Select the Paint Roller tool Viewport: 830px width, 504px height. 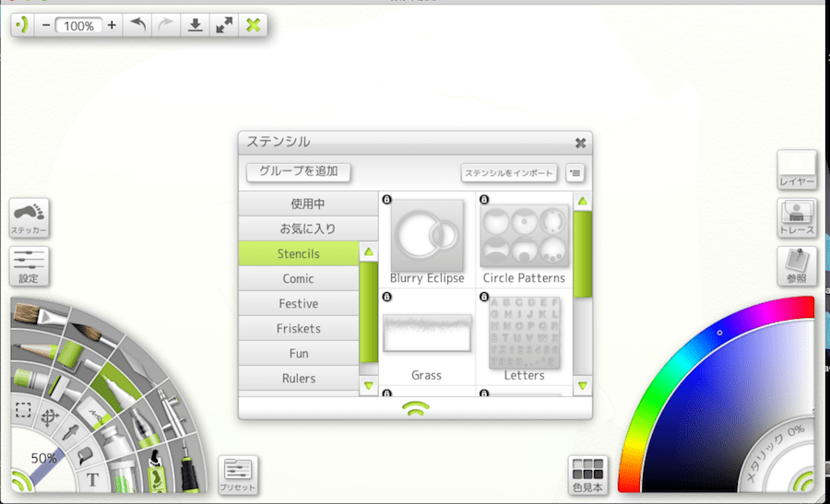74,357
